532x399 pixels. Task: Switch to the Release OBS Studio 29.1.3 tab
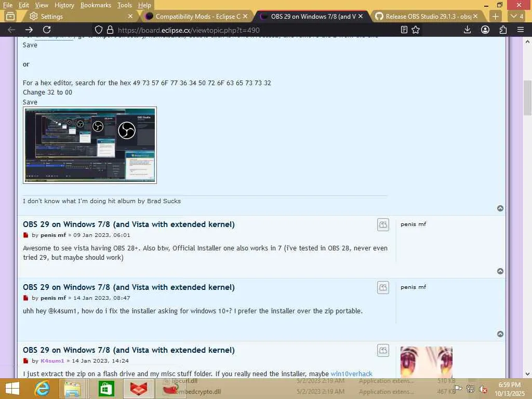(428, 16)
